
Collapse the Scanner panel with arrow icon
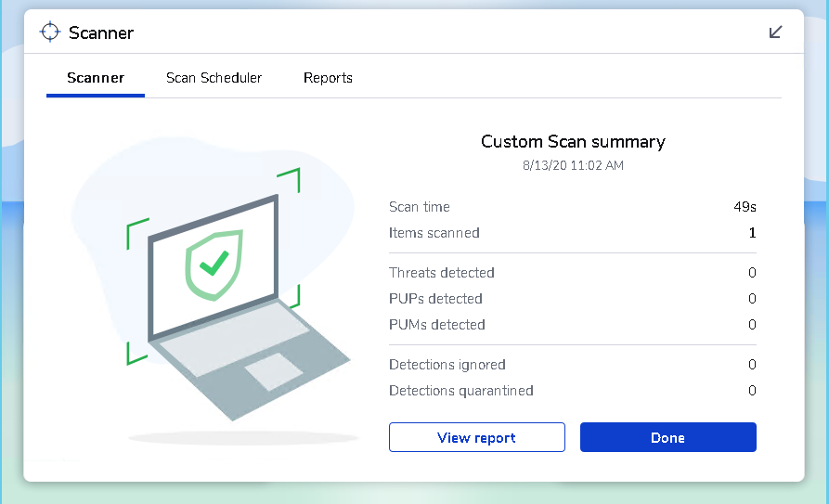point(775,32)
